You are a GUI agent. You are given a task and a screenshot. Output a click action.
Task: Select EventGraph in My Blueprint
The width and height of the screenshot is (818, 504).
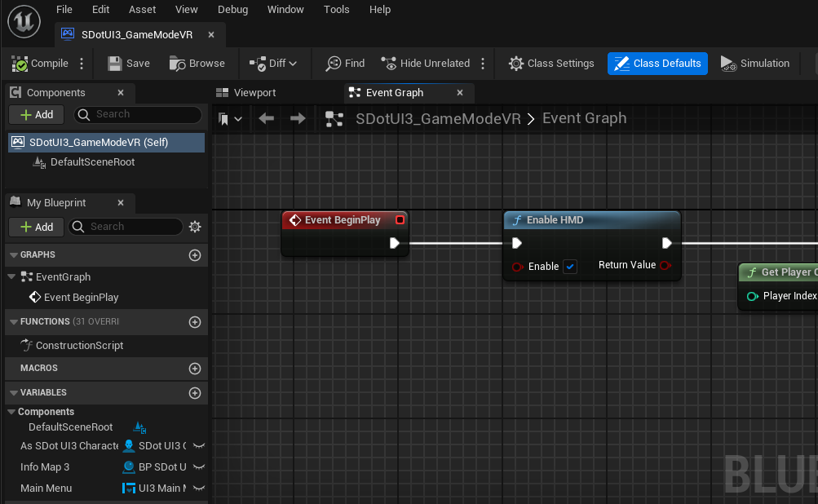pos(63,277)
